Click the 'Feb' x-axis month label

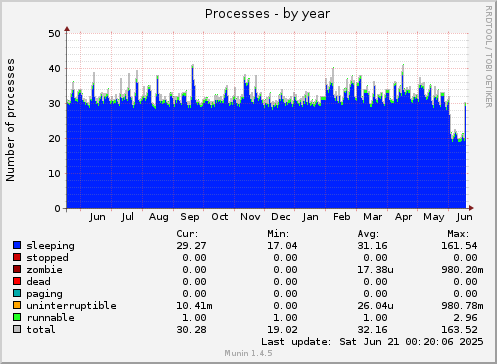pos(342,217)
